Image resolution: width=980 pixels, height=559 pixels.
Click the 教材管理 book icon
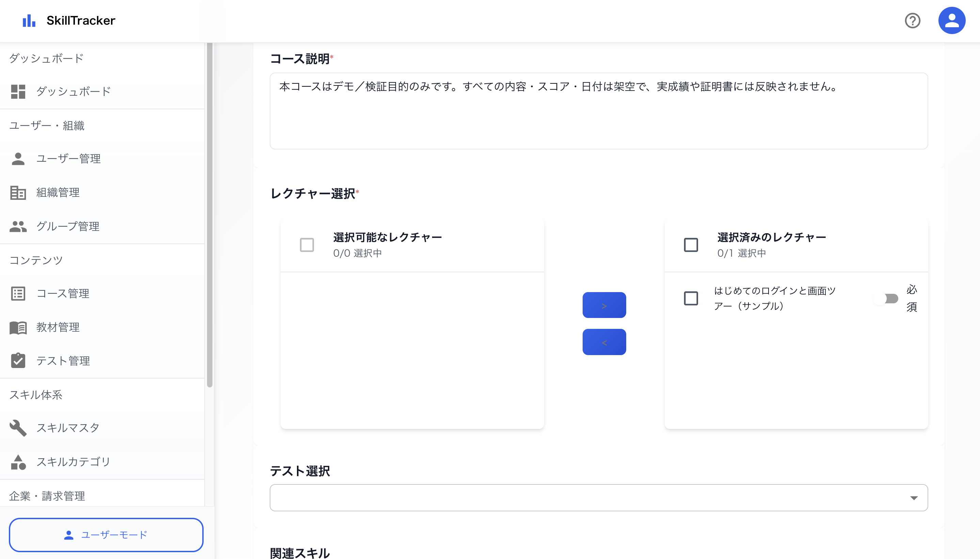18,328
